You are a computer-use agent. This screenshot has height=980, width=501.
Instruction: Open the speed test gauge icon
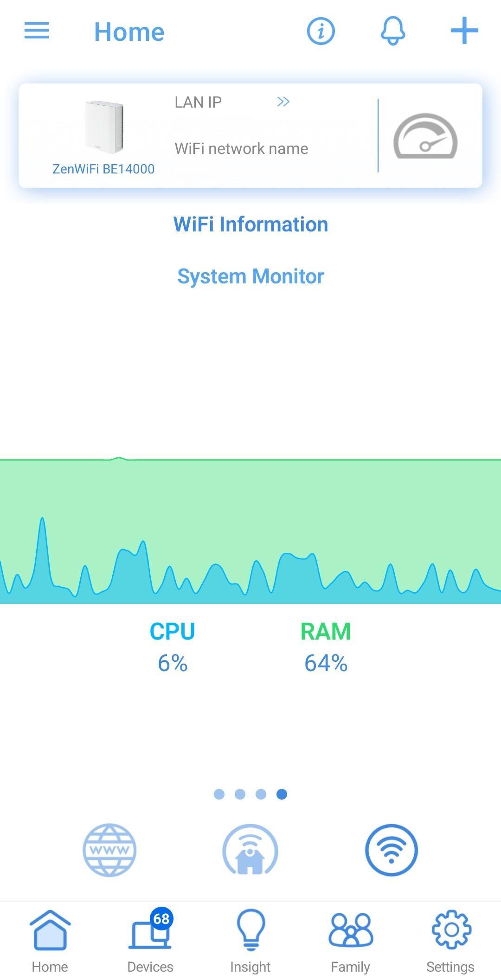point(425,137)
